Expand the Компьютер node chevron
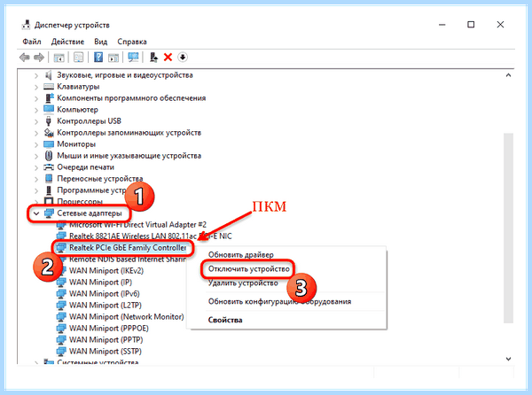 [x=36, y=110]
